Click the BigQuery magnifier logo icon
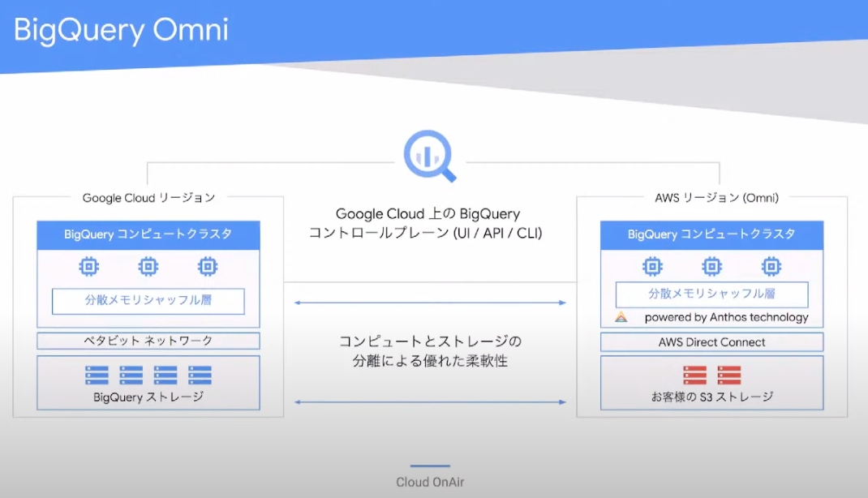Screen dimensions: 868x498 pyautogui.click(x=430, y=156)
